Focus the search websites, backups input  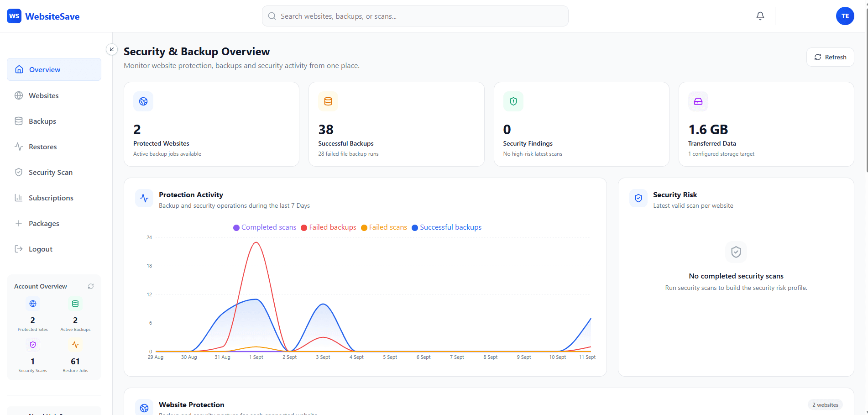[415, 16]
